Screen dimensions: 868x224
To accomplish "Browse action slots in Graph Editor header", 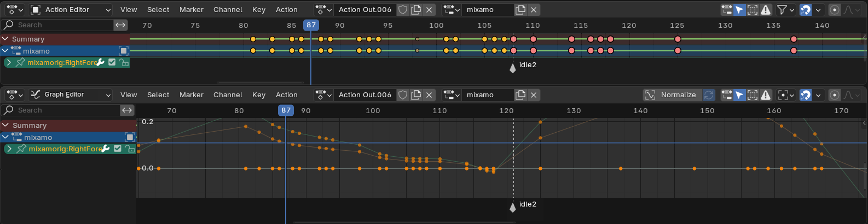I will pos(452,95).
